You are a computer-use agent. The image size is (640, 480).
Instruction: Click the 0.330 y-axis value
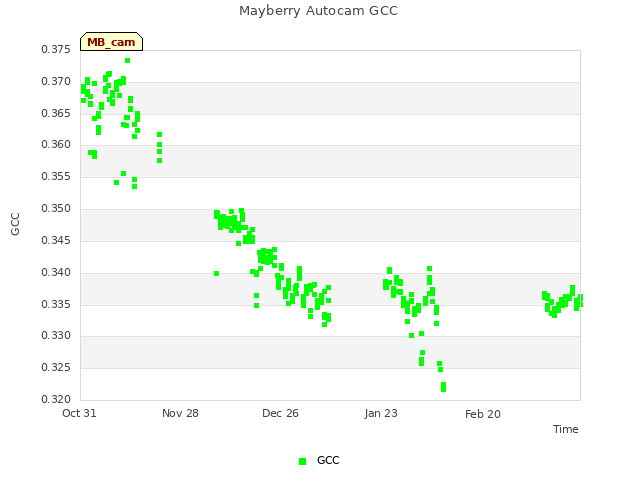pyautogui.click(x=56, y=336)
